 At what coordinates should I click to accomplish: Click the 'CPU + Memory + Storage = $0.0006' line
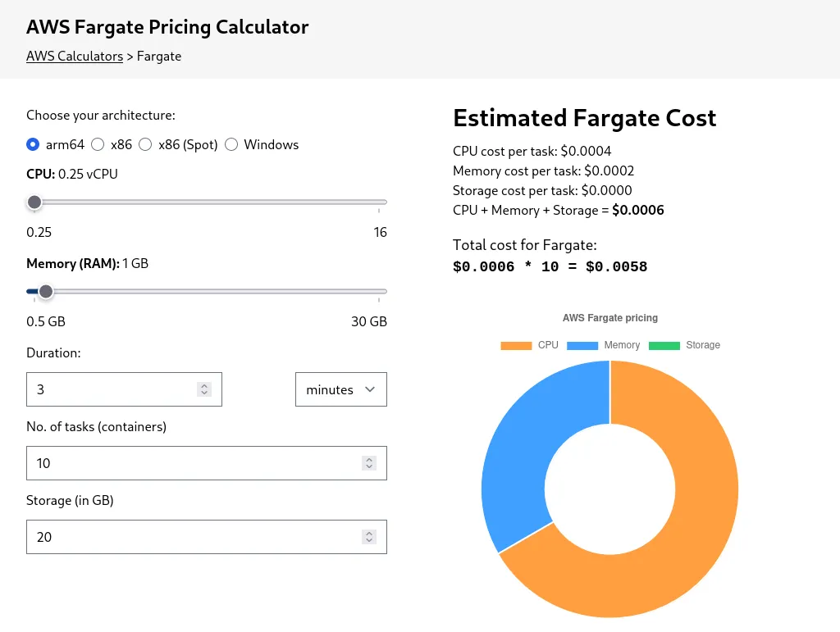558,211
